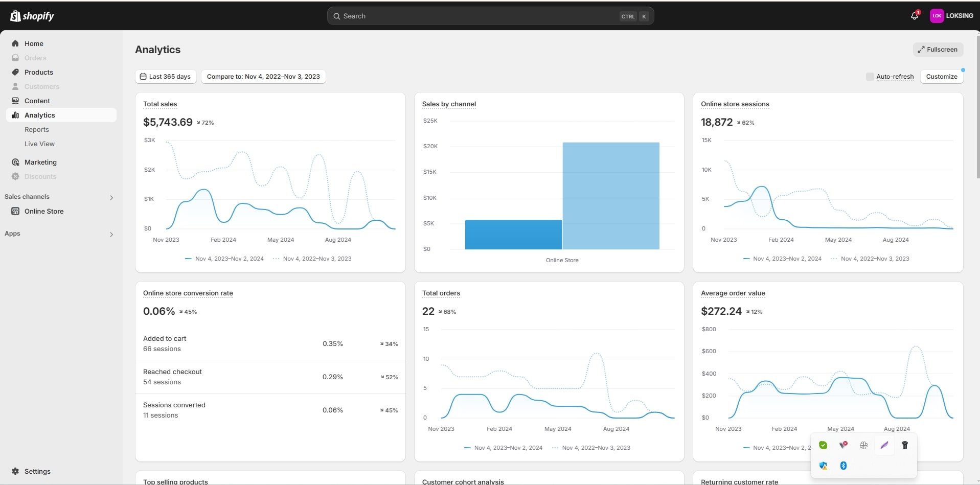
Task: Click the Slack icon in the tray popup
Action: coord(863,445)
